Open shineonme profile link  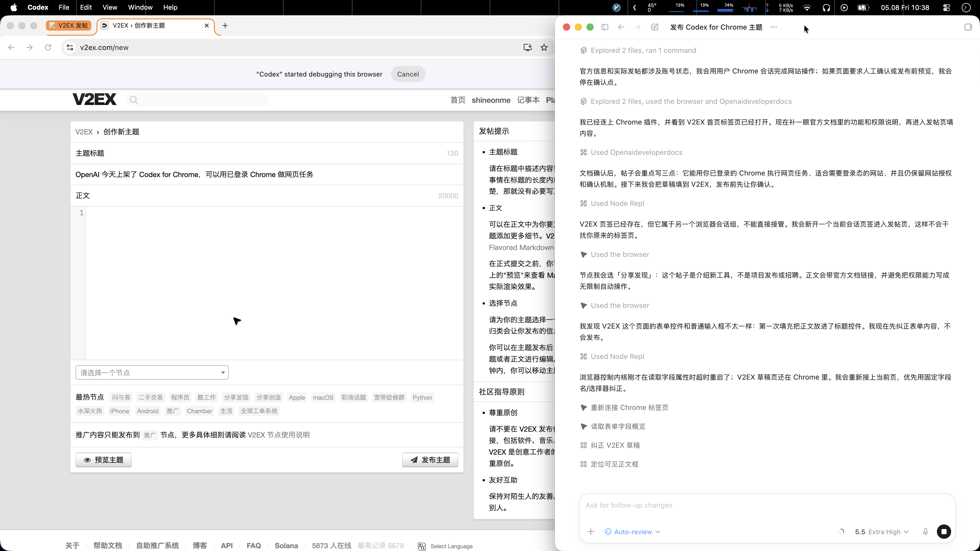click(491, 100)
